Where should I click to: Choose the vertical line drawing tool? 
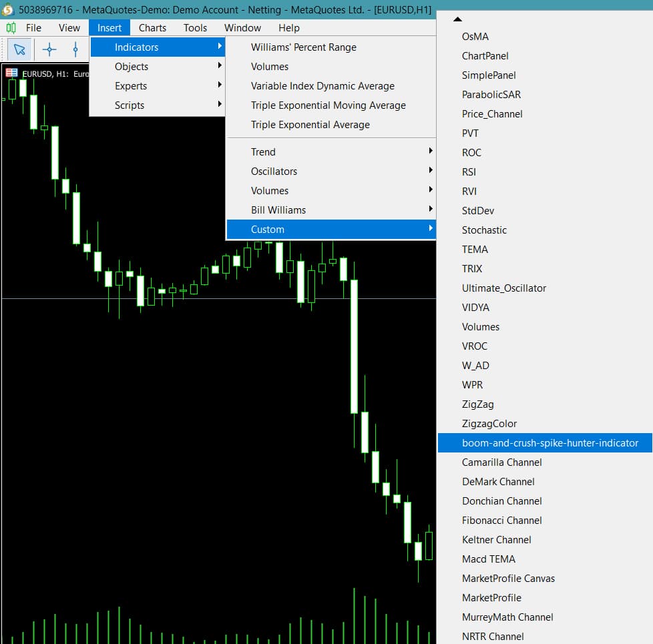pos(75,49)
